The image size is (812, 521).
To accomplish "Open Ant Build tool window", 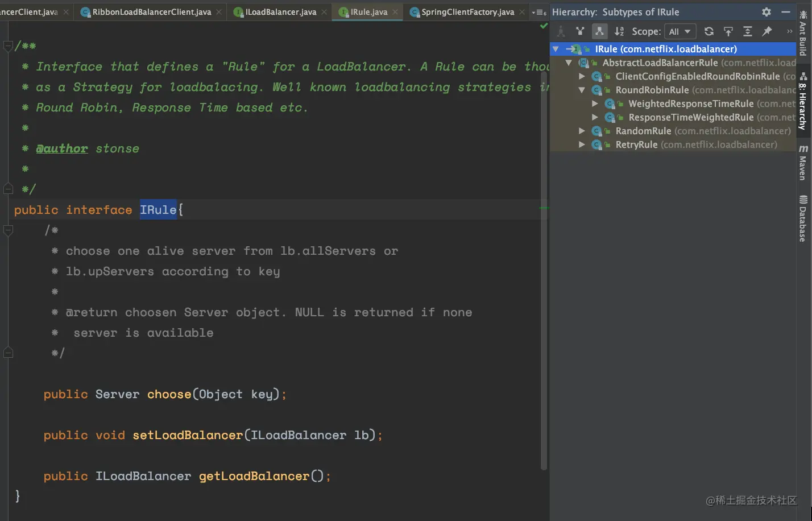I will point(803,33).
